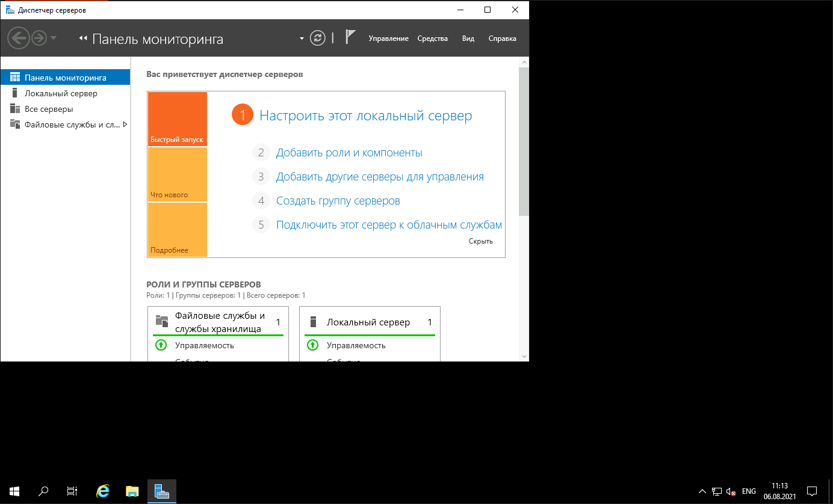Click Добавить другие серверы для управления
This screenshot has width=833, height=504.
[x=380, y=177]
